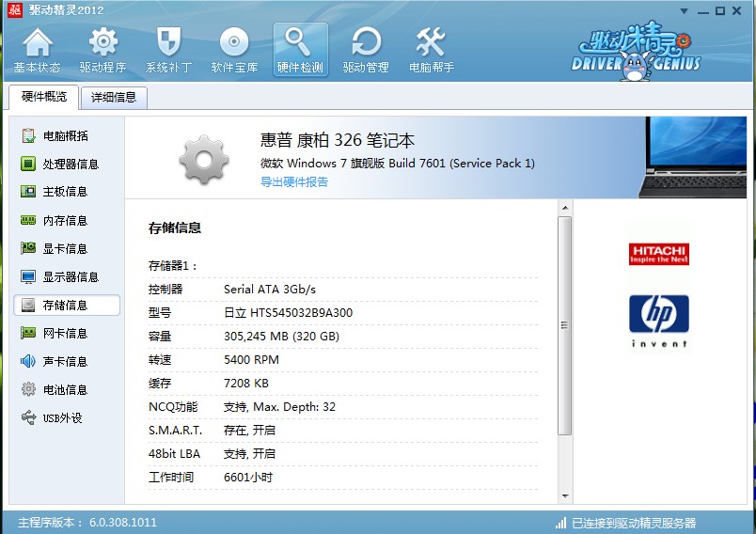Viewport: 756px width, 534px height.
Task: Click the scrollbar down arrow
Action: [x=565, y=496]
